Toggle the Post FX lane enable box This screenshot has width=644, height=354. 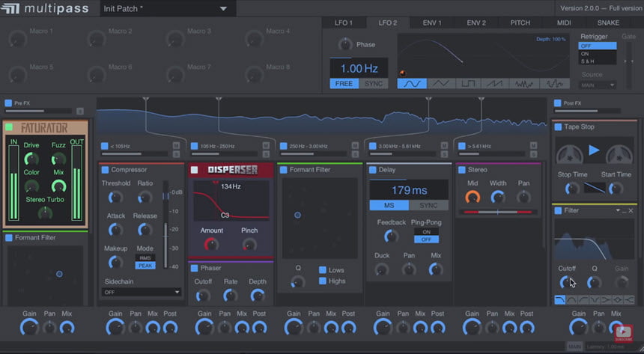point(557,103)
